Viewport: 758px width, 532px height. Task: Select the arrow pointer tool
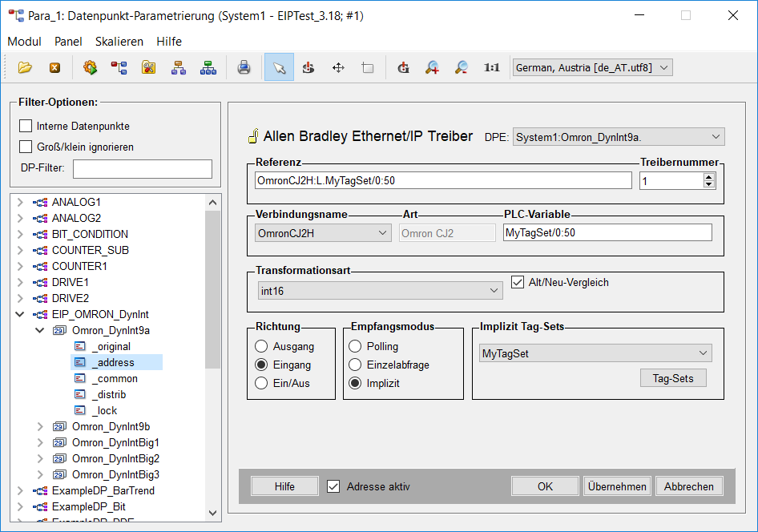pyautogui.click(x=279, y=67)
